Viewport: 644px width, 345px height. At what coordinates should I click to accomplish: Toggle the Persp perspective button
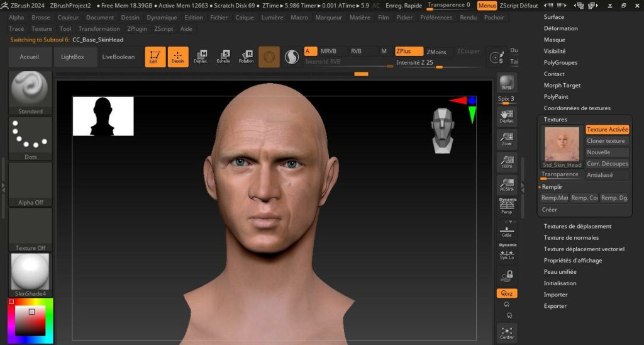pos(507,206)
